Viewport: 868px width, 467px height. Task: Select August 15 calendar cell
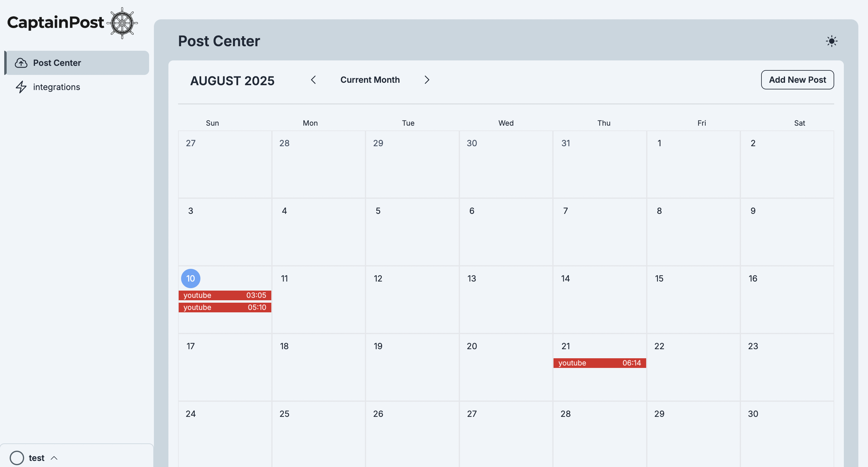coord(693,300)
